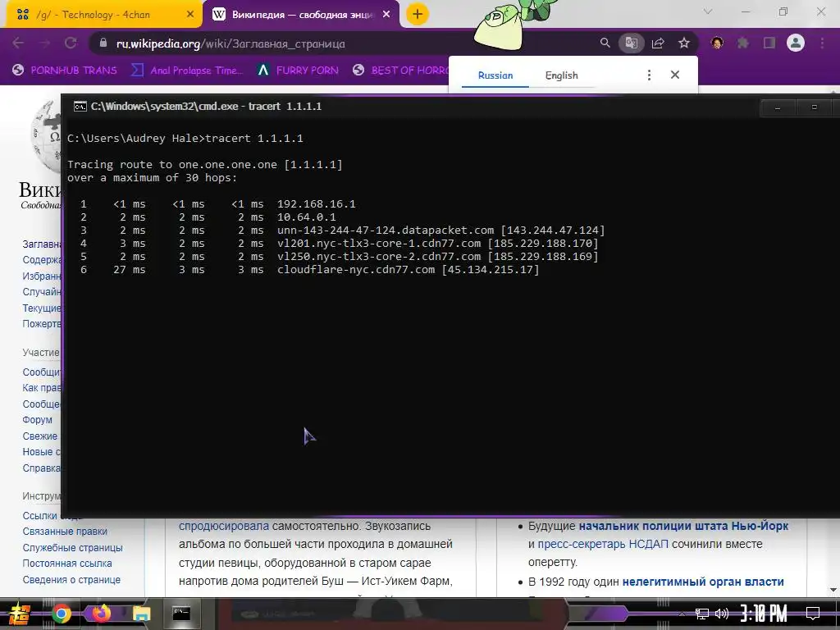The height and width of the screenshot is (630, 840).
Task: Follow начальник полиции штата Нью-Йорк link
Action: [x=683, y=526]
